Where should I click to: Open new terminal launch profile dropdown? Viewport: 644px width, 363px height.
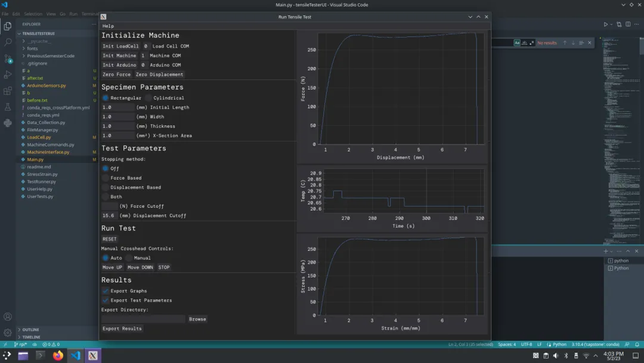point(611,251)
